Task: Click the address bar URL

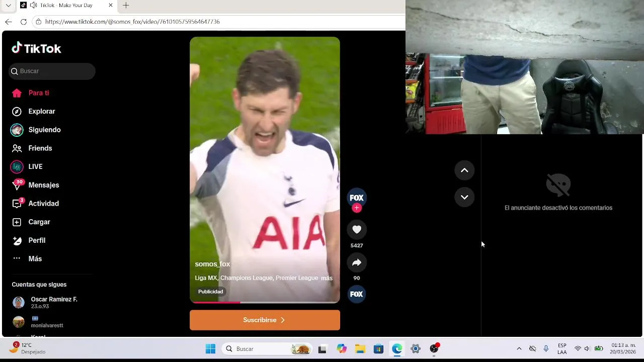Action: click(x=132, y=22)
